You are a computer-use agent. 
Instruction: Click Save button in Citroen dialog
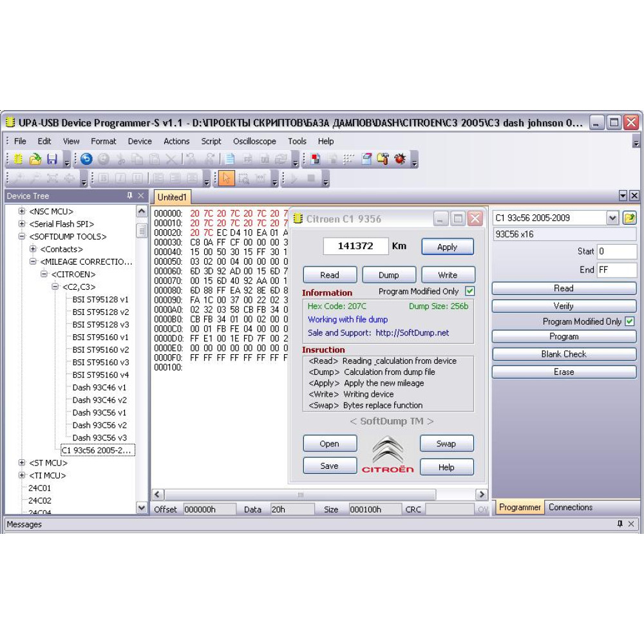click(330, 466)
